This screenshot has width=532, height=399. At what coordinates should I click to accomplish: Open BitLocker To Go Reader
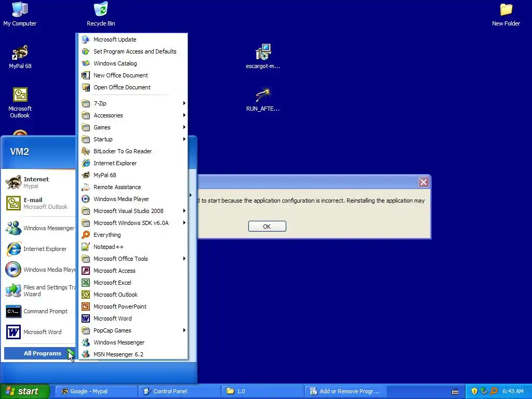[132, 151]
